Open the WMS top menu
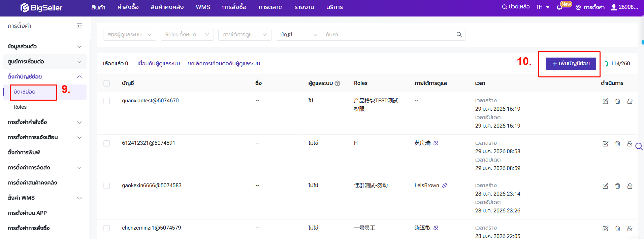644x239 pixels. pyautogui.click(x=203, y=7)
